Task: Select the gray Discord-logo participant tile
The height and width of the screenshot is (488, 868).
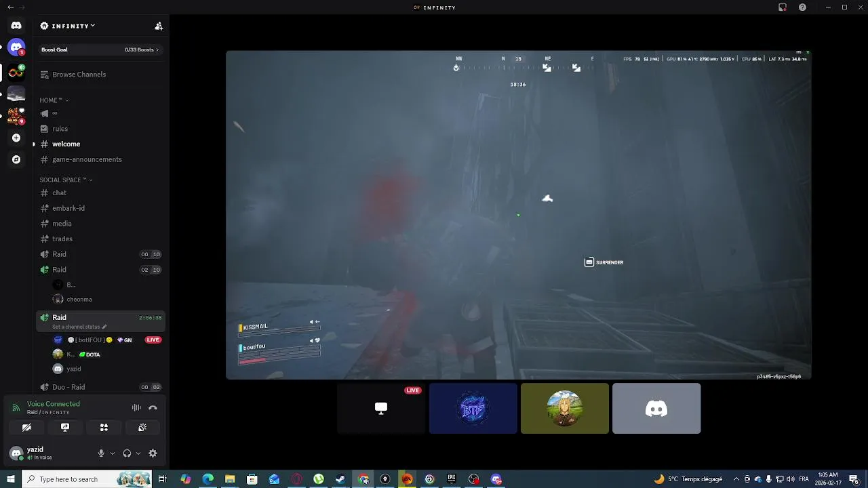Action: (656, 408)
